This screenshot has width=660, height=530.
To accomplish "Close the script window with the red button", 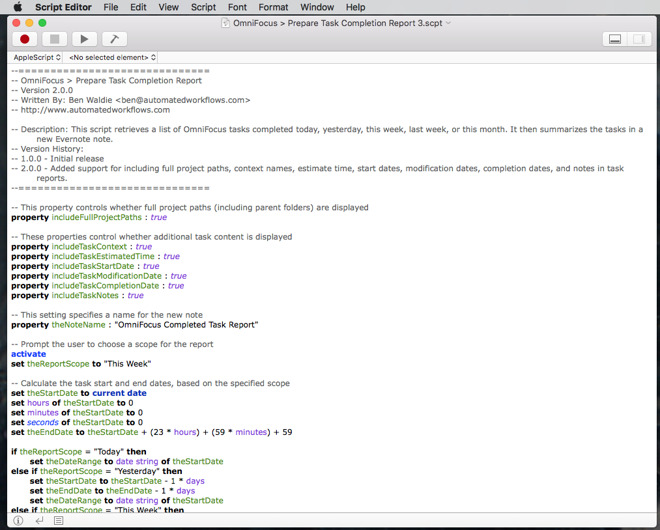I will coord(16,23).
